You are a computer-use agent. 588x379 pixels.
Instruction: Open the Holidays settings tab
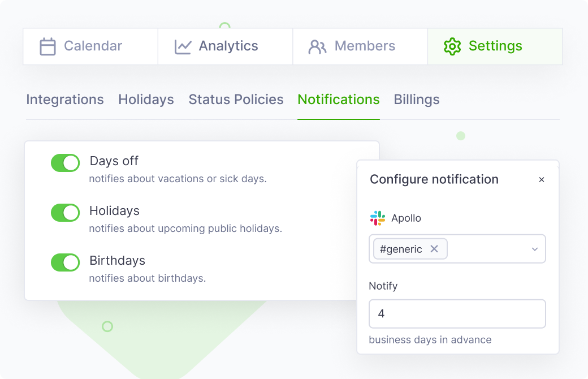point(146,100)
